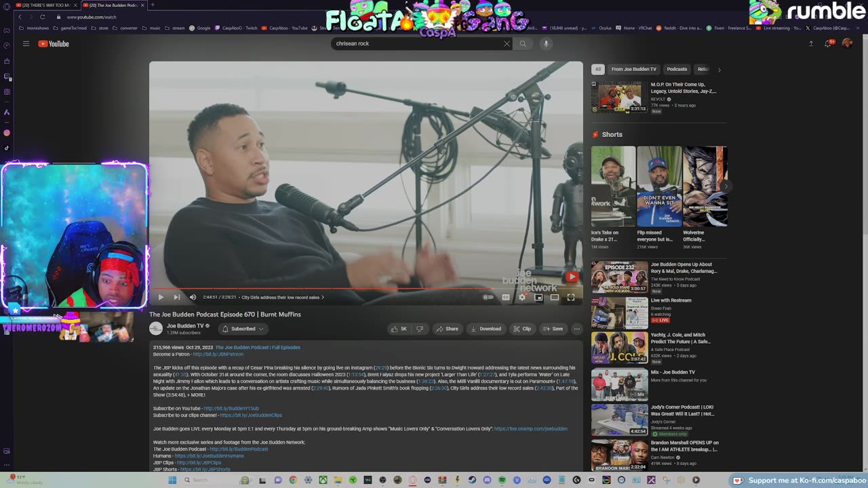Open the CaspAbo0 - Twitch bookmark

[x=237, y=28]
